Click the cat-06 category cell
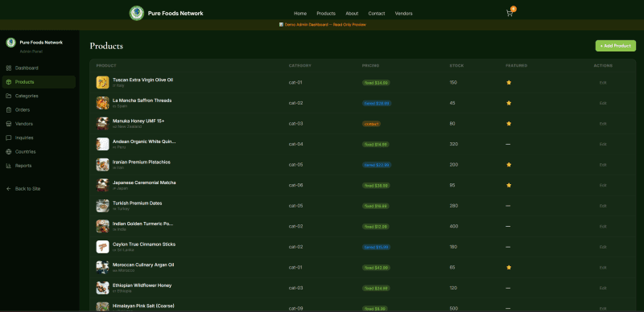Viewport: 644px width, 312px height. (295, 185)
